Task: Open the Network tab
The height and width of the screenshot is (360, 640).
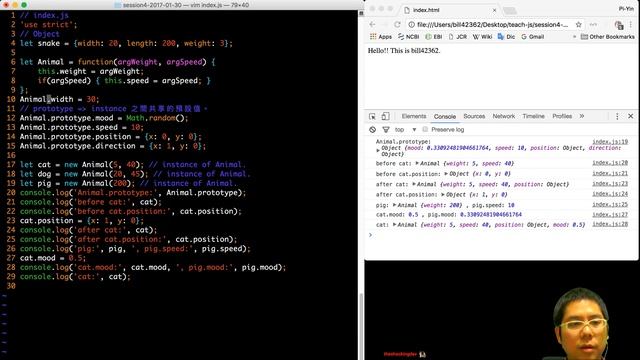Action: pos(504,116)
